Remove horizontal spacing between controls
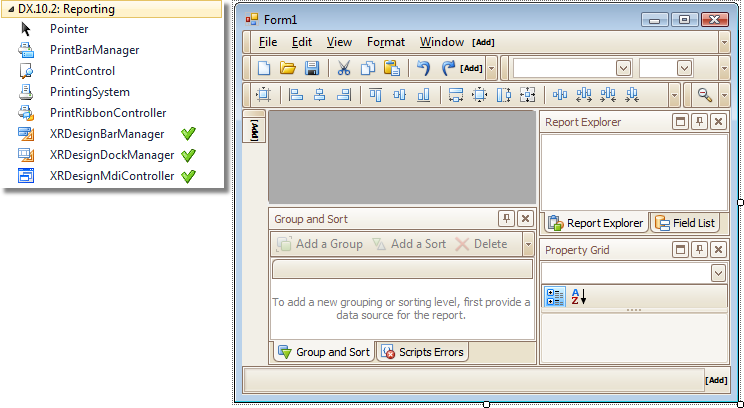Image resolution: width=744 pixels, height=408 pixels. (x=632, y=95)
